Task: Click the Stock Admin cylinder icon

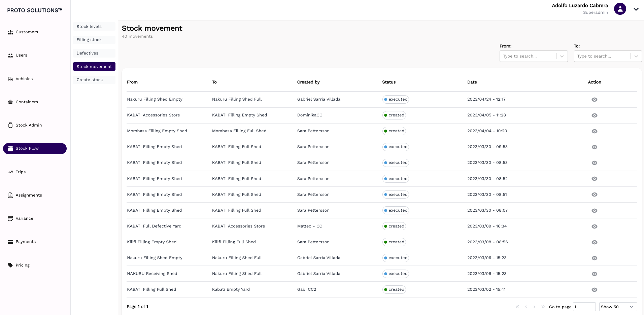Action: [x=10, y=125]
